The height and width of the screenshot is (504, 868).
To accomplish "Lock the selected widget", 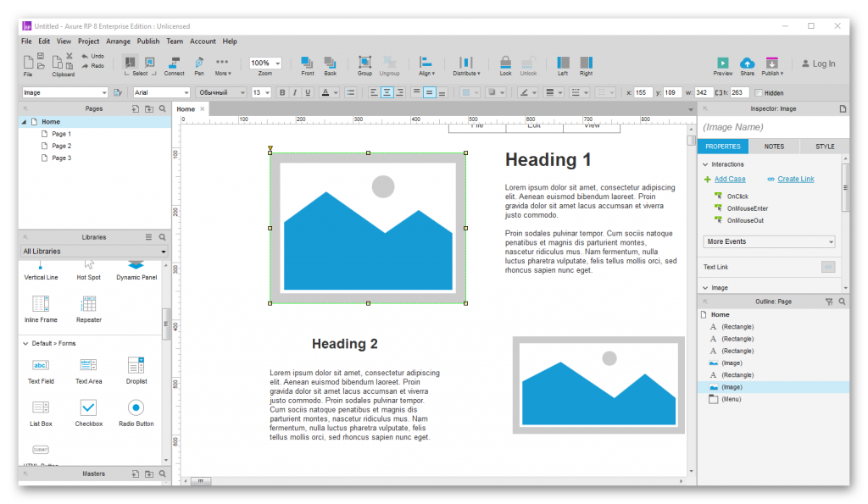I will pos(505,63).
